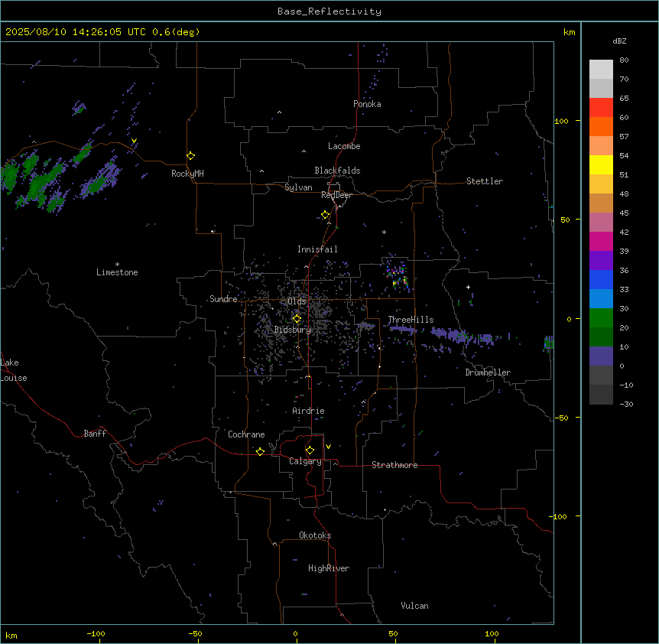Click the RockyMH label
This screenshot has width=659, height=644.
click(x=187, y=174)
